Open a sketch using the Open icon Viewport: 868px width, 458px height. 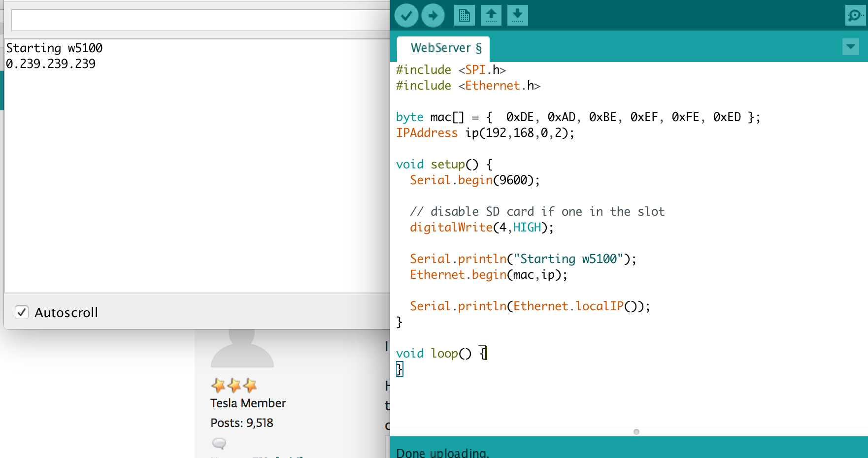pyautogui.click(x=491, y=15)
